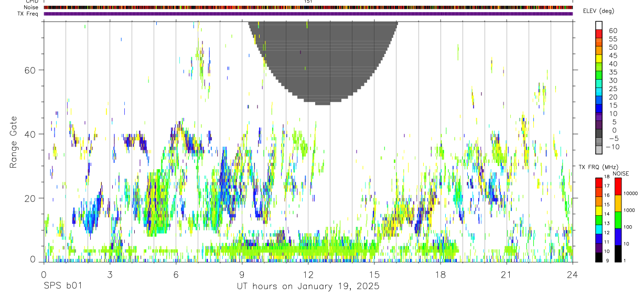Click the '20' tick label on Range Gate axis
The height and width of the screenshot is (297, 644).
[x=31, y=199]
